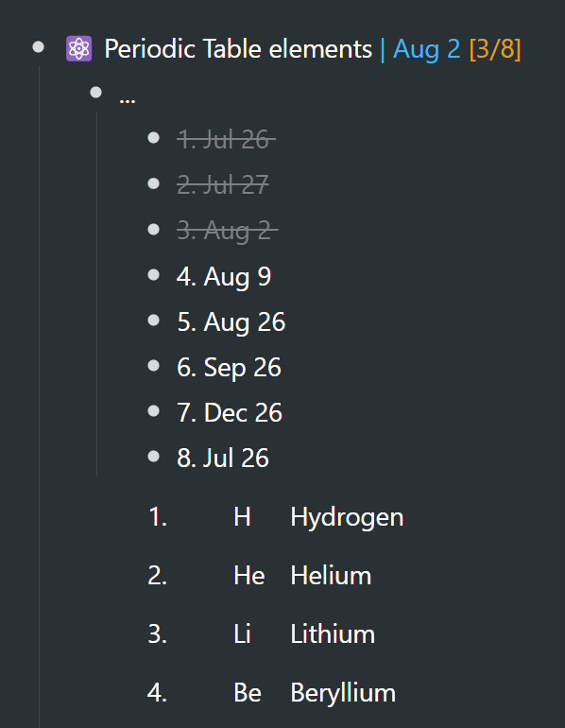Click the Beryllium element name
Image resolution: width=565 pixels, height=728 pixels.
click(343, 694)
